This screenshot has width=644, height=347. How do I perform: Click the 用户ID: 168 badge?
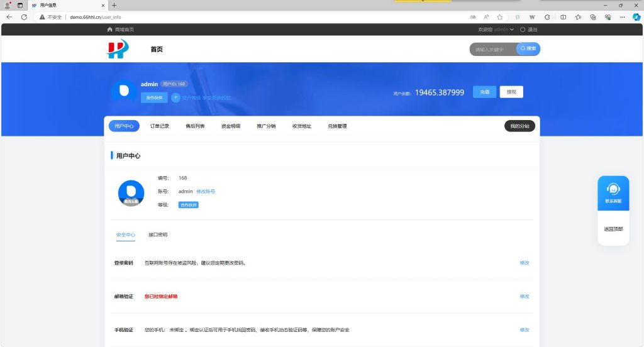pyautogui.click(x=174, y=84)
